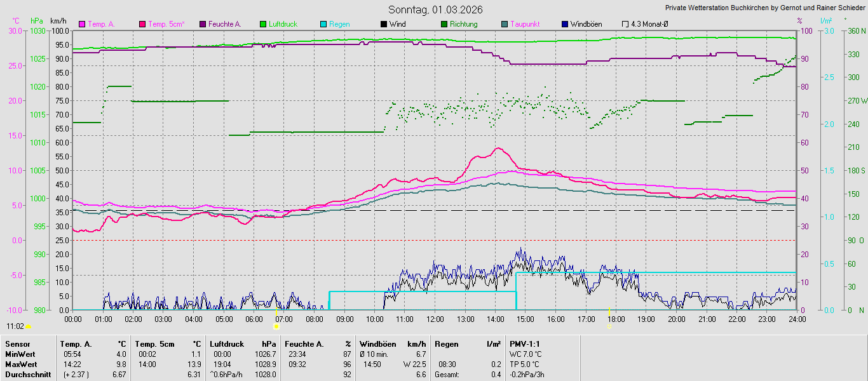Click the Private Wetterstation Buchkirchen credit text
The width and height of the screenshot is (868, 381).
764,8
